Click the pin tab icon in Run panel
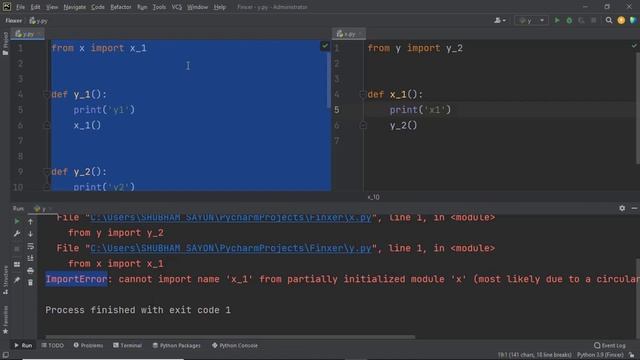 [17, 280]
